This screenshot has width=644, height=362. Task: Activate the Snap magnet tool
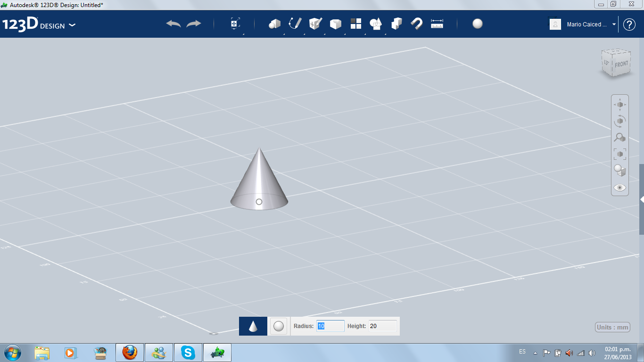(x=417, y=24)
